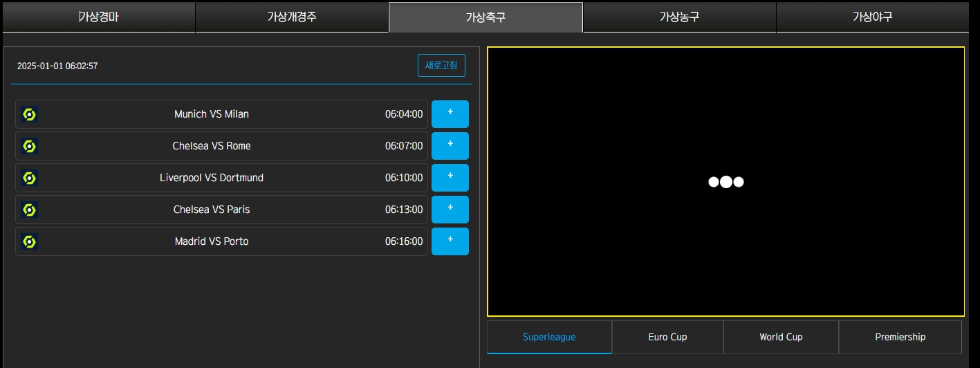980x368 pixels.
Task: Open plus button for Liverpool VS Dortmund
Action: pos(450,178)
